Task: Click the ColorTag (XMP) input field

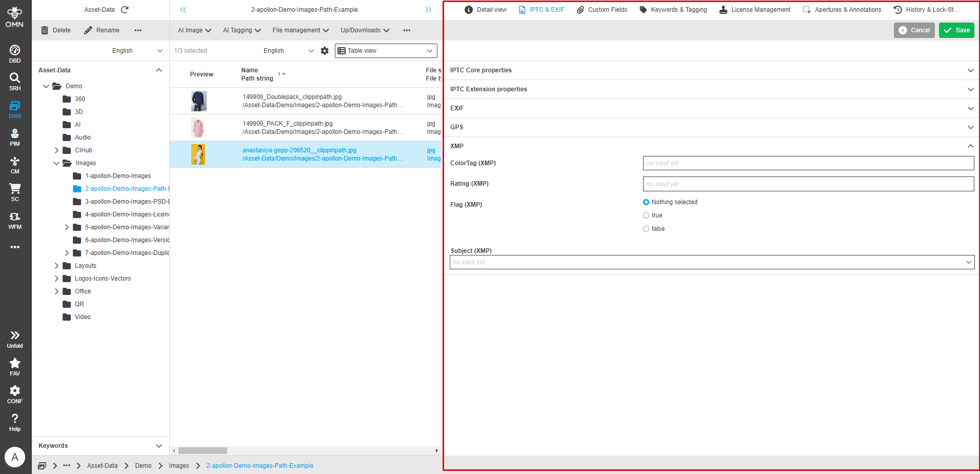Action: 808,163
